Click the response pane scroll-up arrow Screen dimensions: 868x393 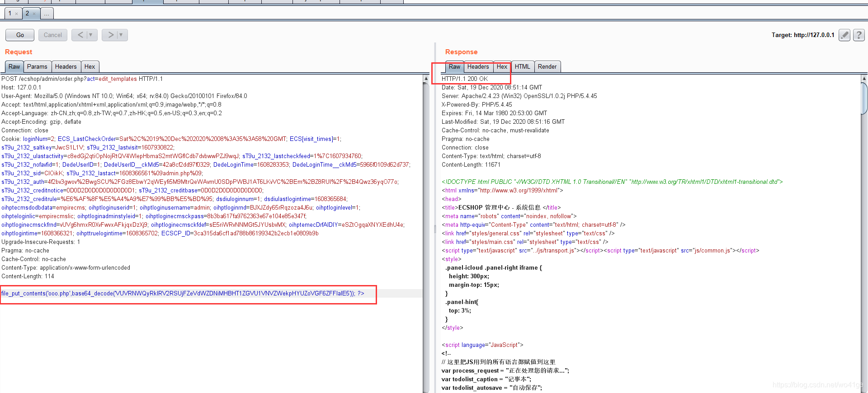click(864, 79)
